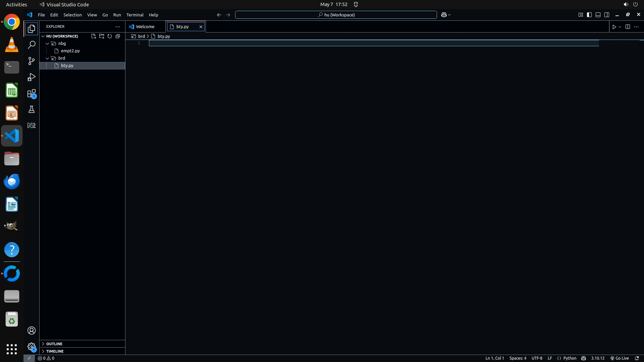Click Go Live in status bar
Screen dimensions: 644x362
coord(620,358)
